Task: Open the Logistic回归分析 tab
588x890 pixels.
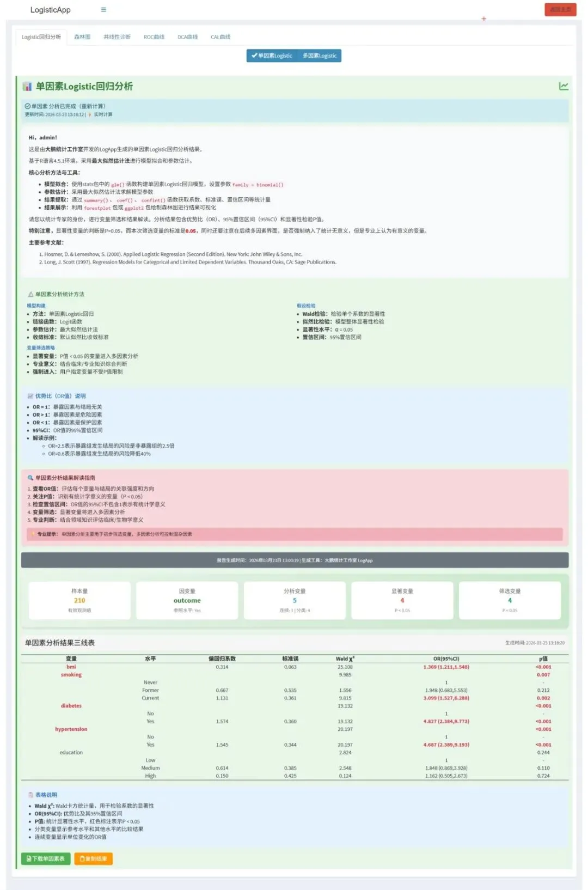Action: point(41,37)
